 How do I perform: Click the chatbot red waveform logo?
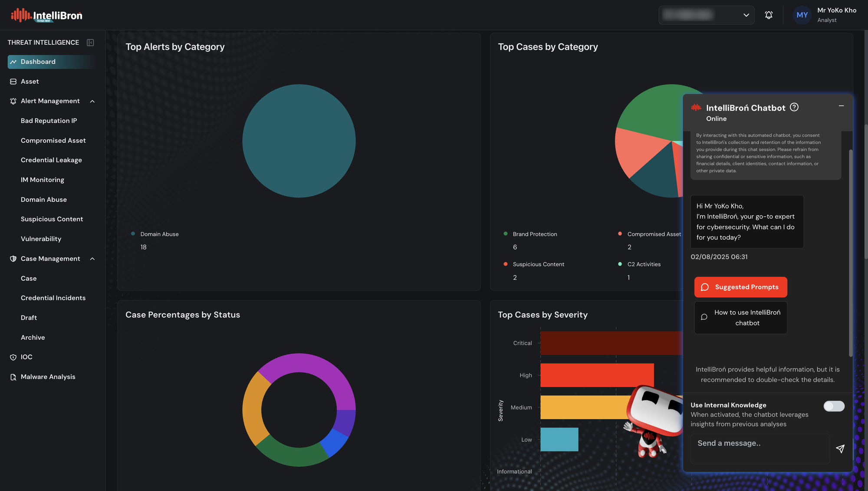click(x=696, y=108)
